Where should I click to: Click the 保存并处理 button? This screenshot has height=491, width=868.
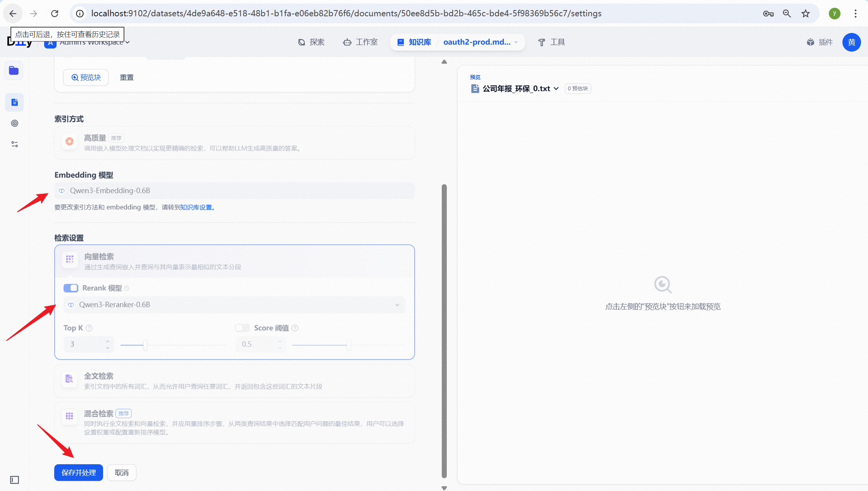pyautogui.click(x=79, y=472)
